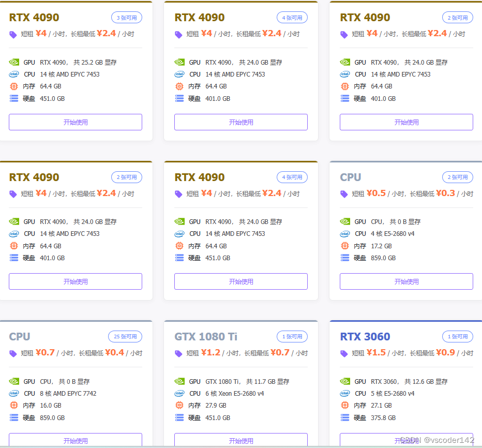Click the text CPU, 共 0 B 显存 above 8 核 AMD EPYC 7742
Viewport: 482px width, 448px height.
(x=65, y=382)
